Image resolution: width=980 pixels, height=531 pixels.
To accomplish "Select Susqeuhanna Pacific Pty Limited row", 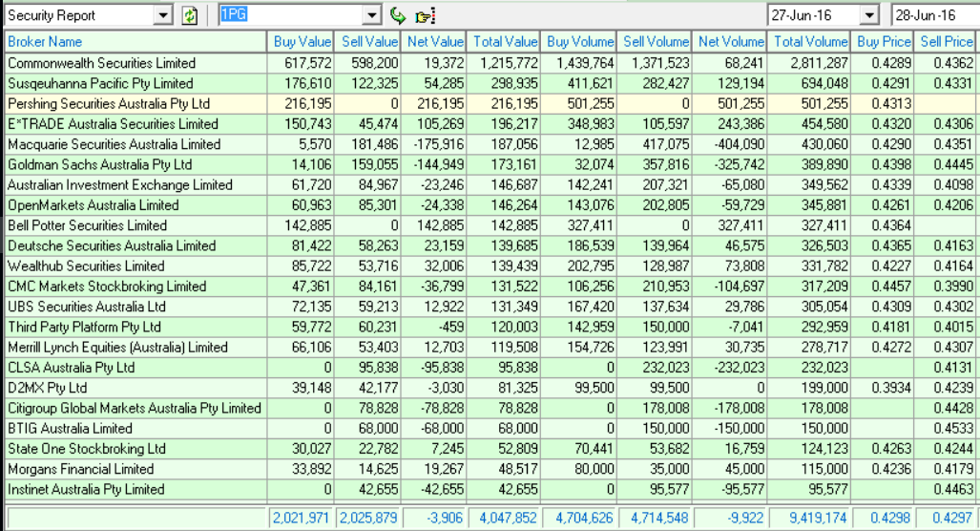I will click(x=490, y=83).
